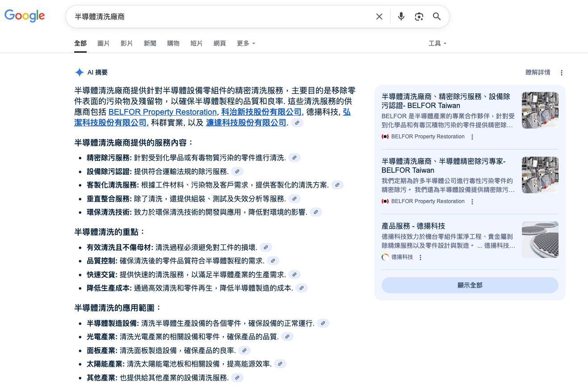Screen dimensions: 588x391
Task: Open 半導體清洗廠商、精密除污服務 card title
Action: point(446,101)
